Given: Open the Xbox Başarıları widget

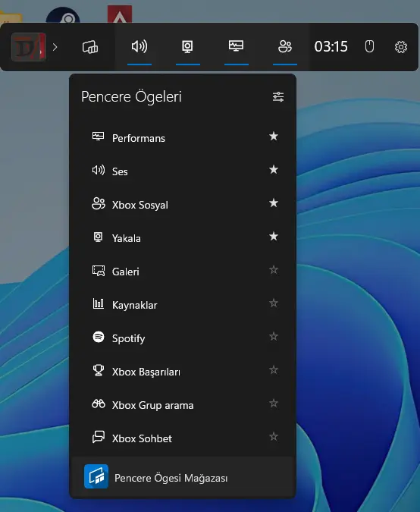Looking at the screenshot, I should pos(183,371).
